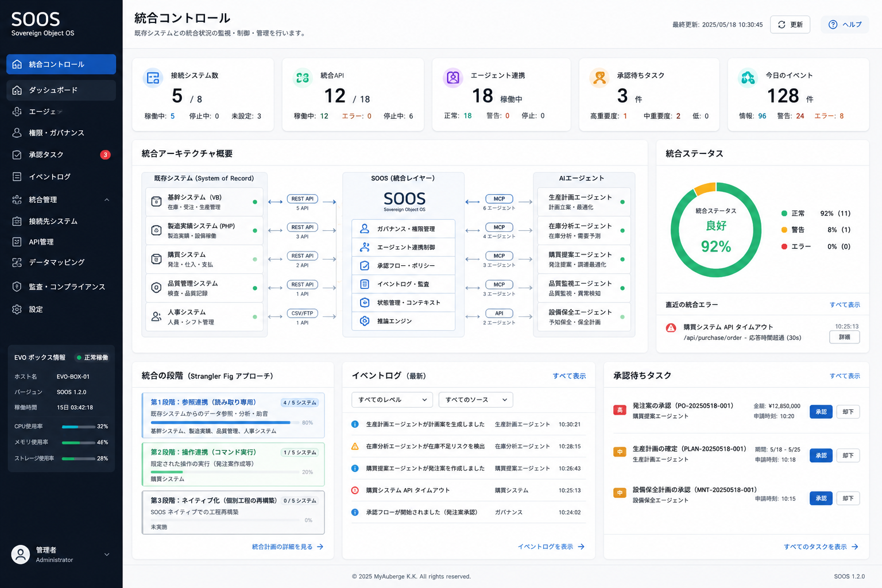Click the CPU使用率 32% usage bar
This screenshot has height=588, width=882.
78,427
